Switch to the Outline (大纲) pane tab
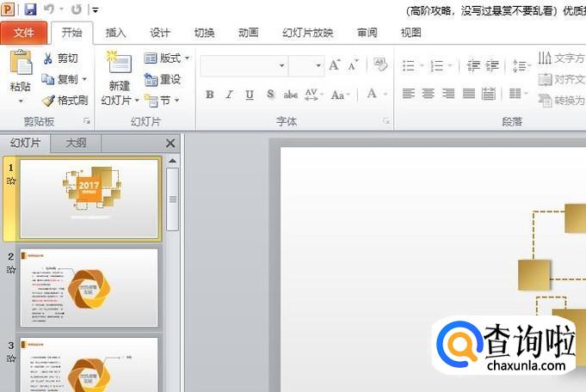The image size is (586, 392). pyautogui.click(x=77, y=144)
